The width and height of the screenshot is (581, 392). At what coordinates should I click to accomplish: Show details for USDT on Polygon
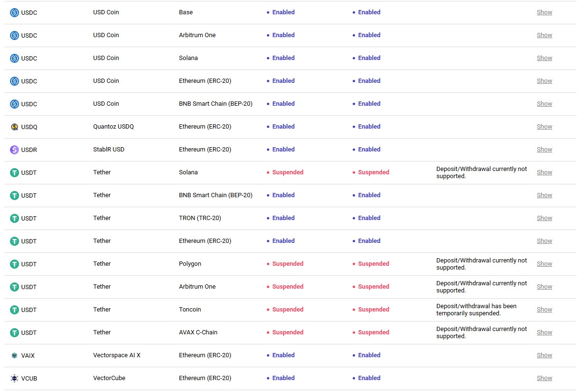click(x=544, y=264)
